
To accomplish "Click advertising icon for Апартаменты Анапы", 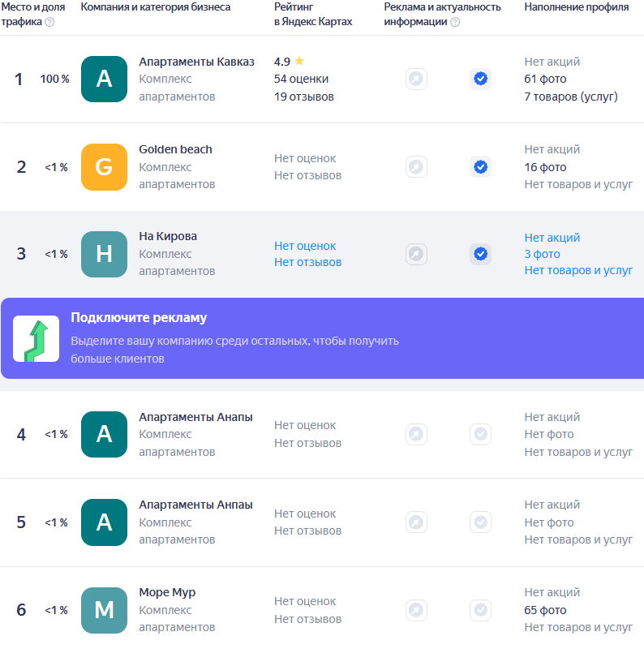I will pyautogui.click(x=416, y=434).
